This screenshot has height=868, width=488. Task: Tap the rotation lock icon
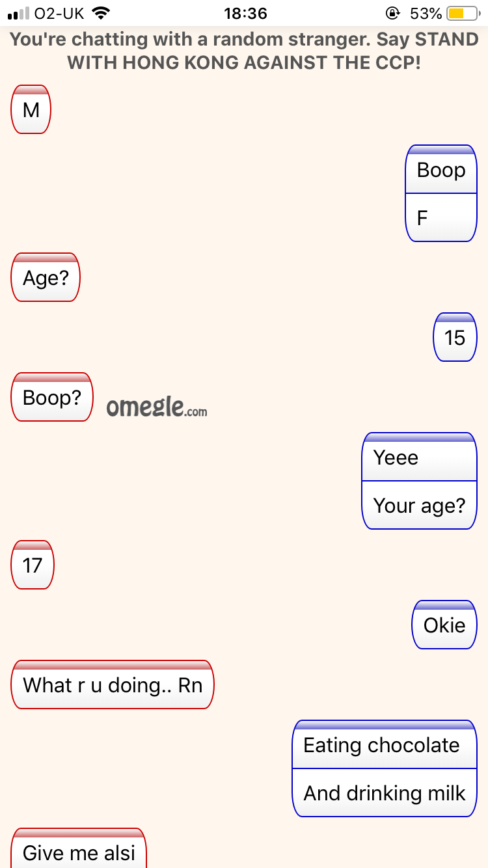[392, 13]
